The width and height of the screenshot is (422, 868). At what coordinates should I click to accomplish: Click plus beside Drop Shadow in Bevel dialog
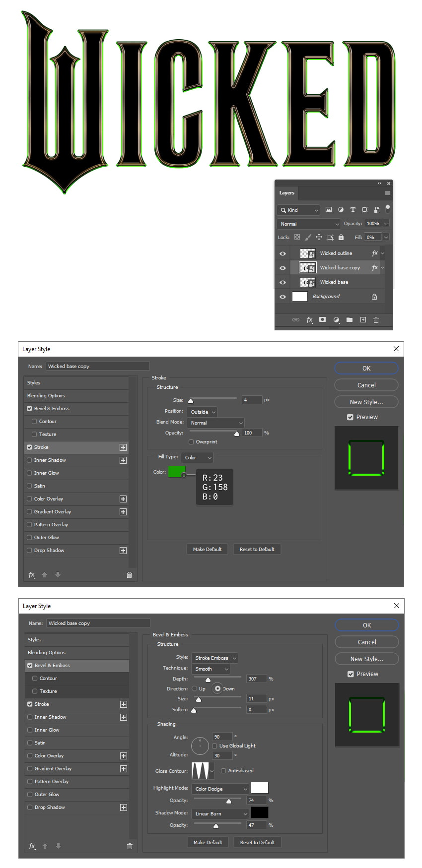(x=124, y=807)
